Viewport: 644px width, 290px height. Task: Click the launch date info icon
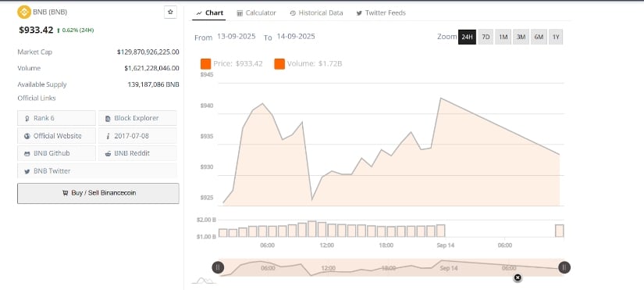pyautogui.click(x=108, y=136)
